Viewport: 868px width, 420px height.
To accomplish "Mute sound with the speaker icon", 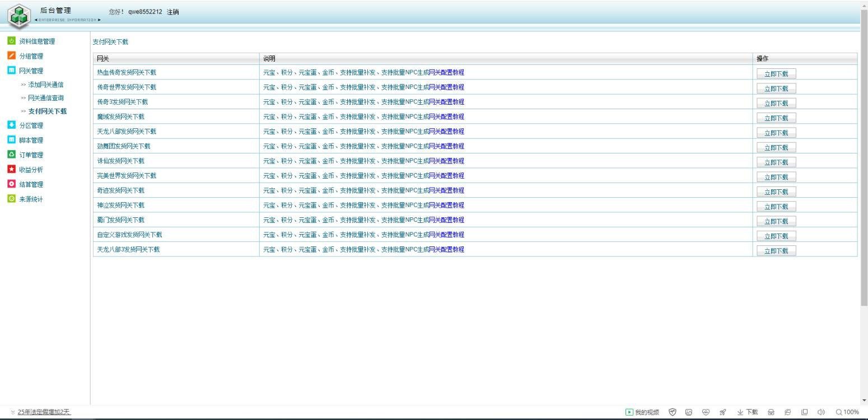I will pos(821,412).
